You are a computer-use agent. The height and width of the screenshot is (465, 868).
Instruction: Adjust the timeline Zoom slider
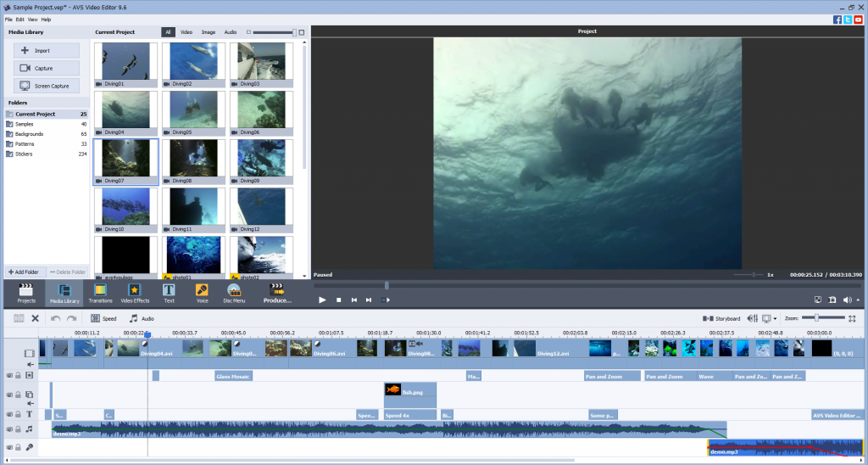(816, 318)
